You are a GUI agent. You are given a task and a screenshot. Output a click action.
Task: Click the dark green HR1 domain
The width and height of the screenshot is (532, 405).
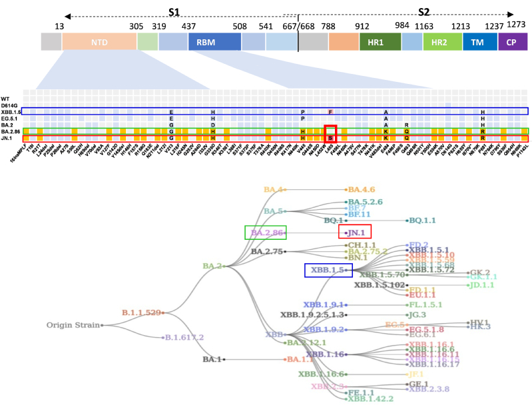coord(380,42)
